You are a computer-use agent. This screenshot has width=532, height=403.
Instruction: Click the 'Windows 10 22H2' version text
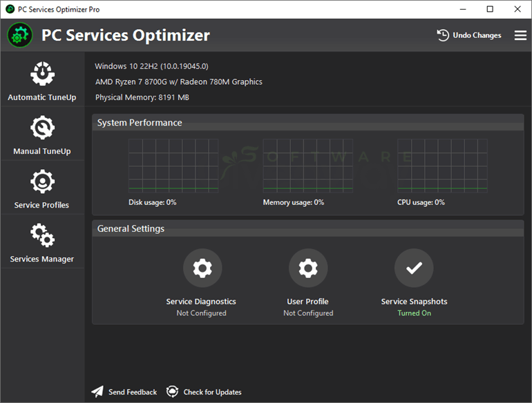152,66
